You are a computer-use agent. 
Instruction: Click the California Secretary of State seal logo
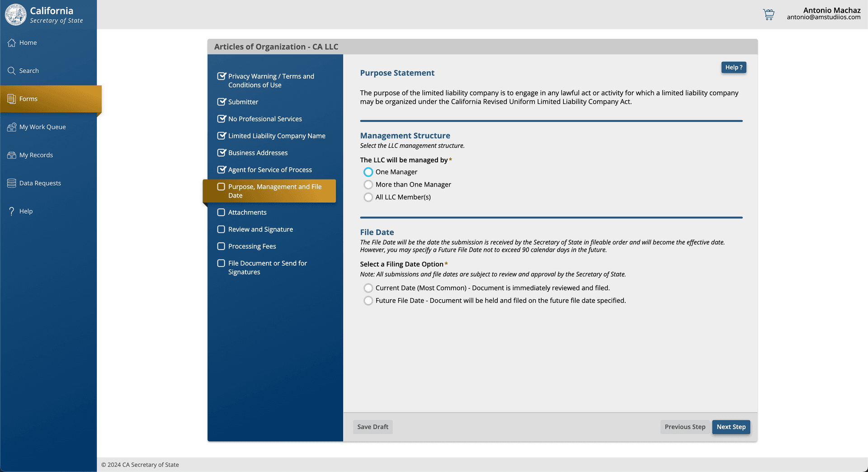[16, 14]
